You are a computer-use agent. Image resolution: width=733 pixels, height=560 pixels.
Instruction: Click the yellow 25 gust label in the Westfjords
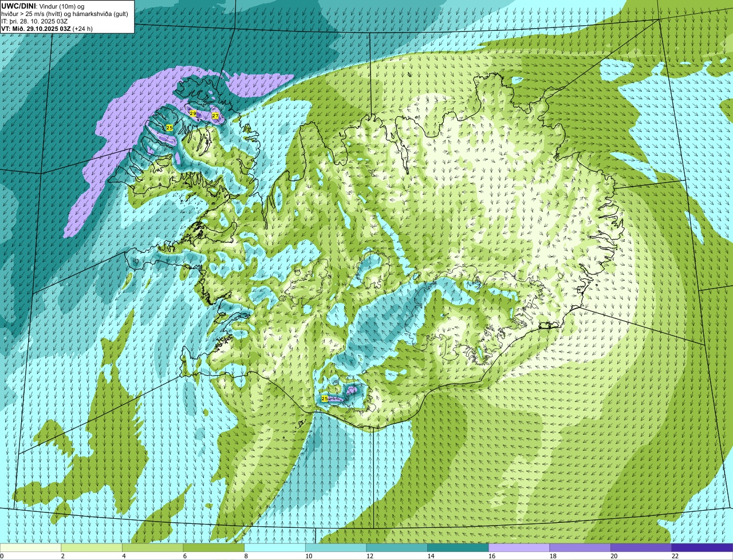pos(170,127)
